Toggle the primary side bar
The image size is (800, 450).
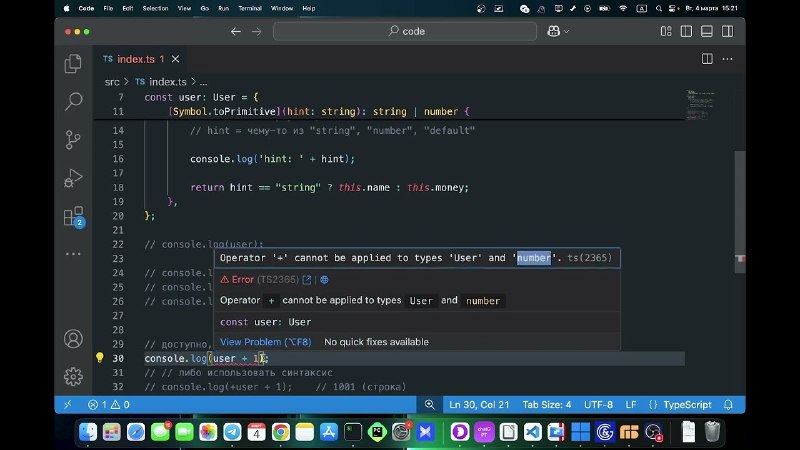tap(686, 32)
